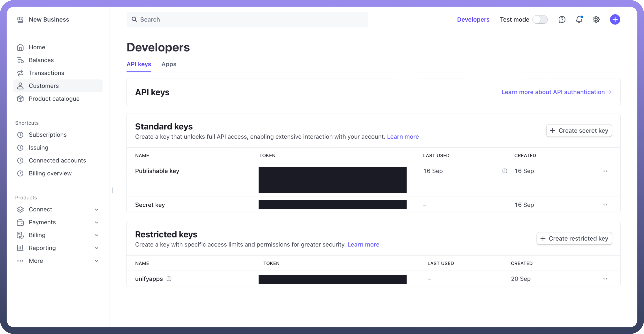Expand the Payments products section

point(96,222)
